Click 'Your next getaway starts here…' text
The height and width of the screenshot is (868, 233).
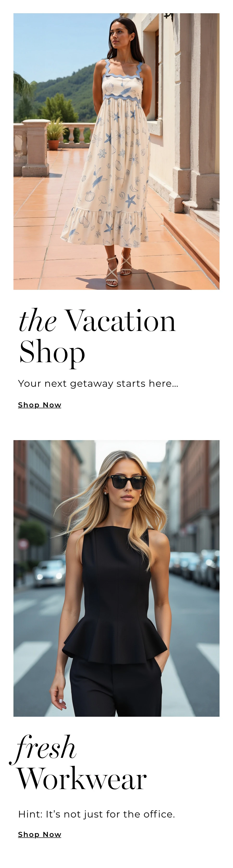coord(98,383)
